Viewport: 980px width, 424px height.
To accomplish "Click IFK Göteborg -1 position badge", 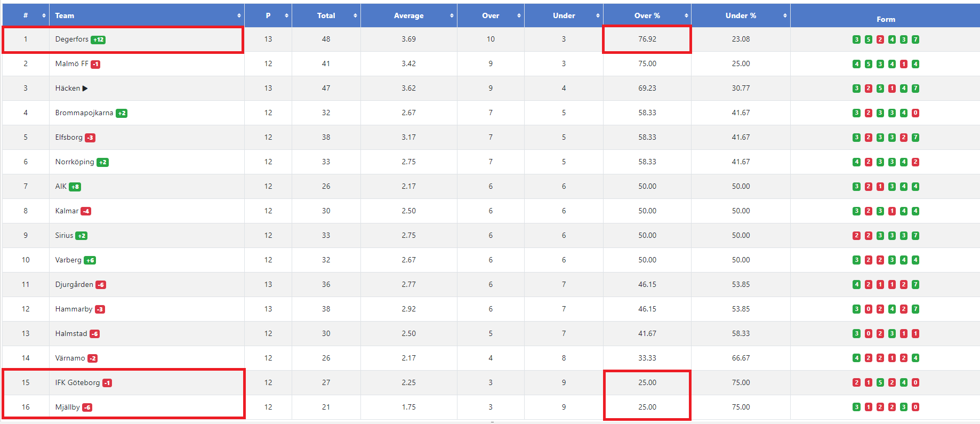I will [x=107, y=383].
